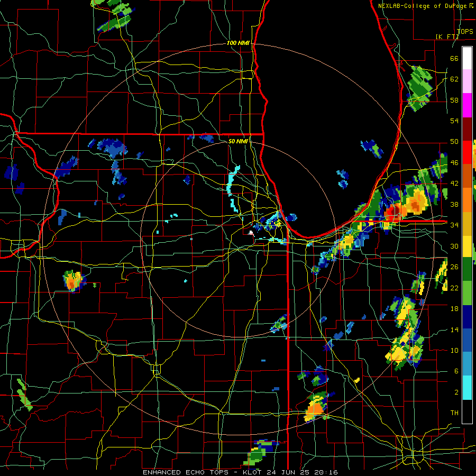Select the dark green legend swatch
Viewport: 476px width, 476px height.
click(x=467, y=270)
